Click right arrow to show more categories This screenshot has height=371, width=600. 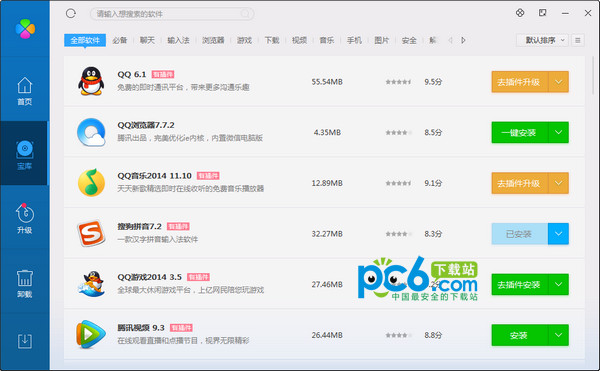[463, 40]
